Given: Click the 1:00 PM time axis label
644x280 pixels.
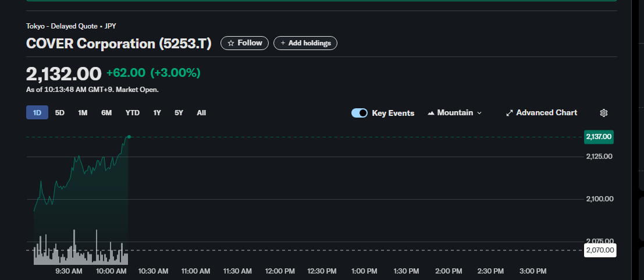Looking at the screenshot, I should (364, 271).
